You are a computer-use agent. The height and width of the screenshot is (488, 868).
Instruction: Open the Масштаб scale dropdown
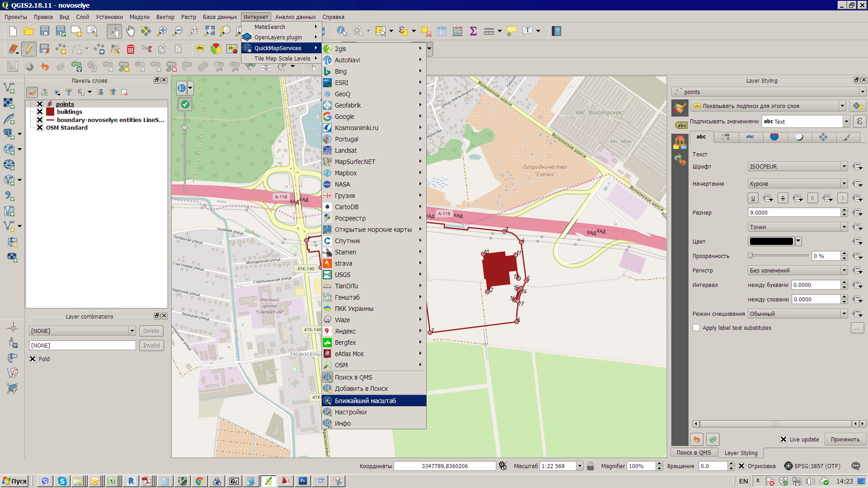pos(579,466)
